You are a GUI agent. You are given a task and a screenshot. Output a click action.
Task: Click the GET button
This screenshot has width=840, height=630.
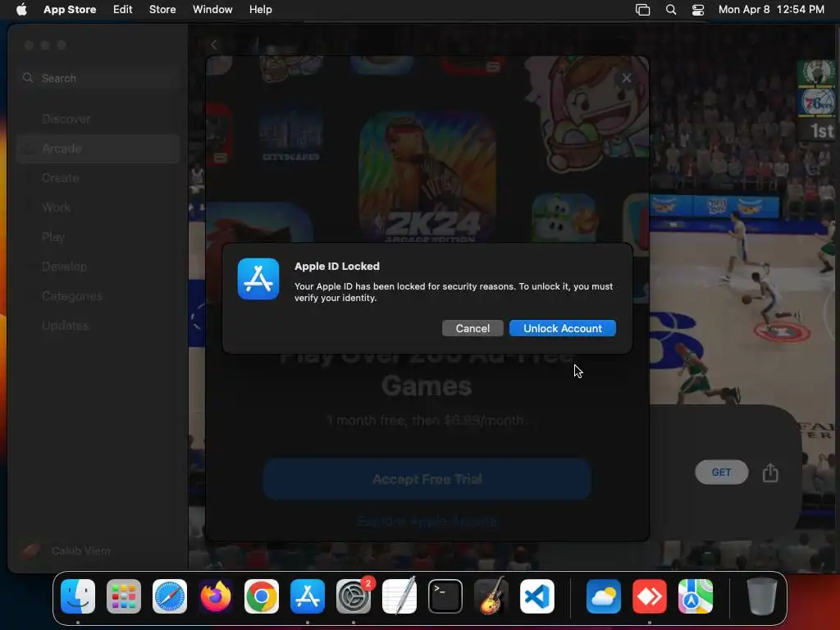721,472
